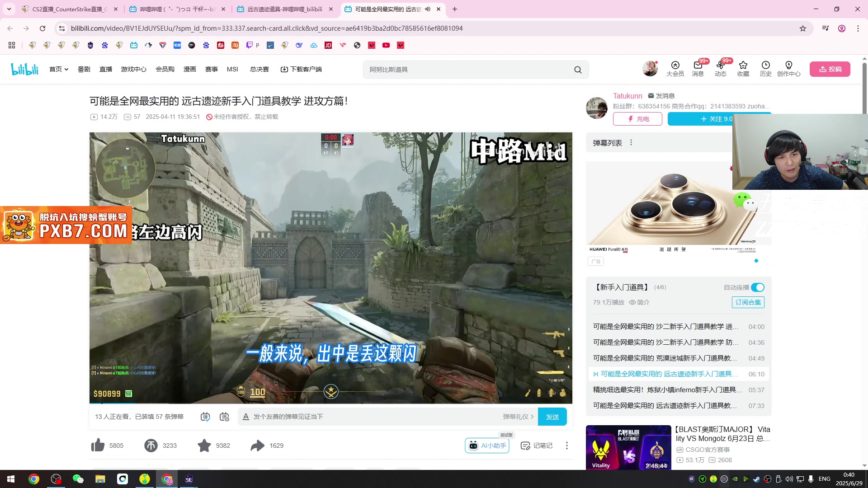Open 历史 history clock icon
This screenshot has height=488, width=868.
[766, 69]
